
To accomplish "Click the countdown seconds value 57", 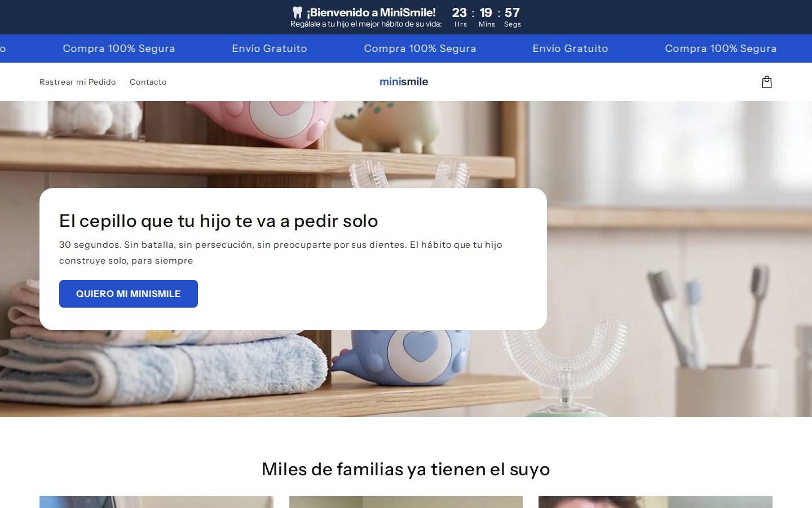I will click(512, 12).
